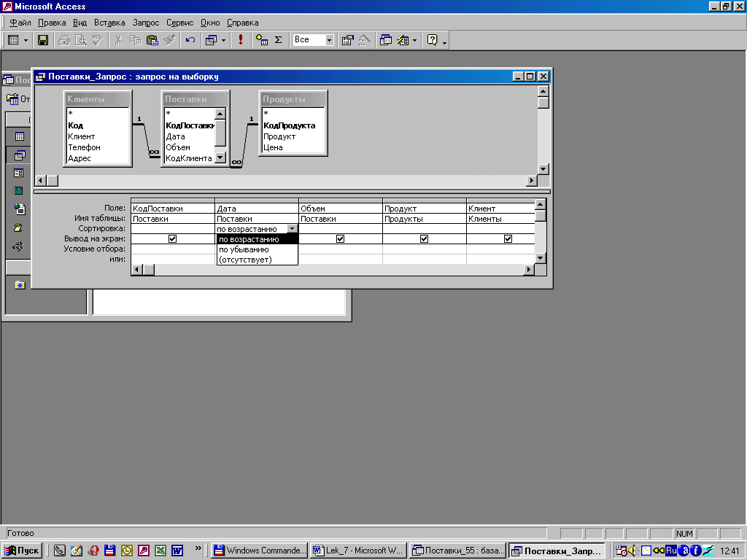
Task: Choose 'по возрастанию' in the sort list
Action: click(258, 239)
